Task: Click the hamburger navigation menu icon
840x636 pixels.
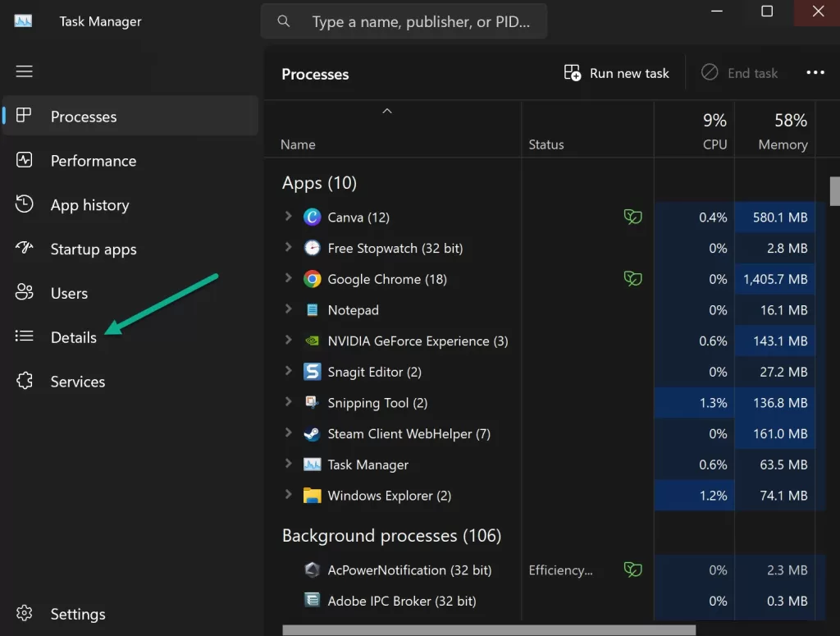Action: click(x=24, y=71)
